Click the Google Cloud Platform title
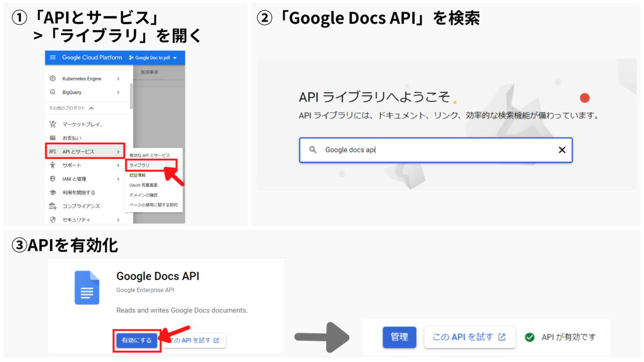The image size is (644, 362). pos(92,57)
